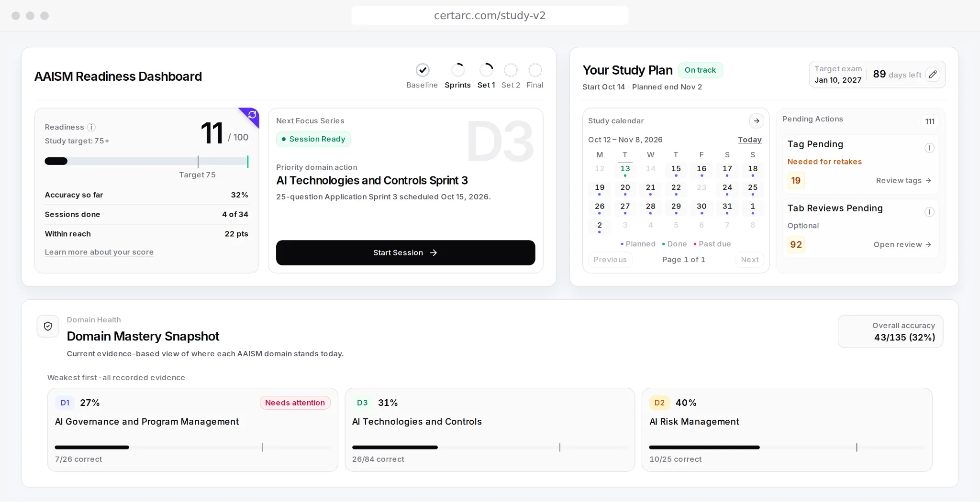Go to Next calendar page
This screenshot has width=980, height=503.
[x=749, y=260]
